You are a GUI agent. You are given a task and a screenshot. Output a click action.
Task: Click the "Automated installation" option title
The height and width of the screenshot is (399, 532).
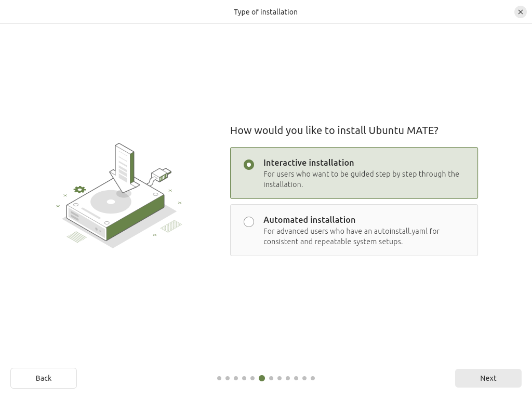click(309, 220)
